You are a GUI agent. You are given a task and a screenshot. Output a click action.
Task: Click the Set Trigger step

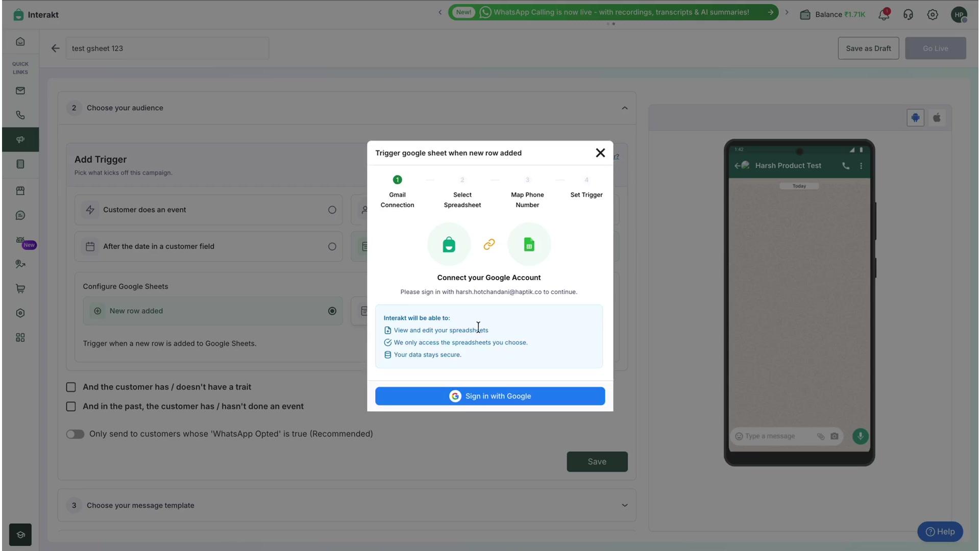click(586, 188)
